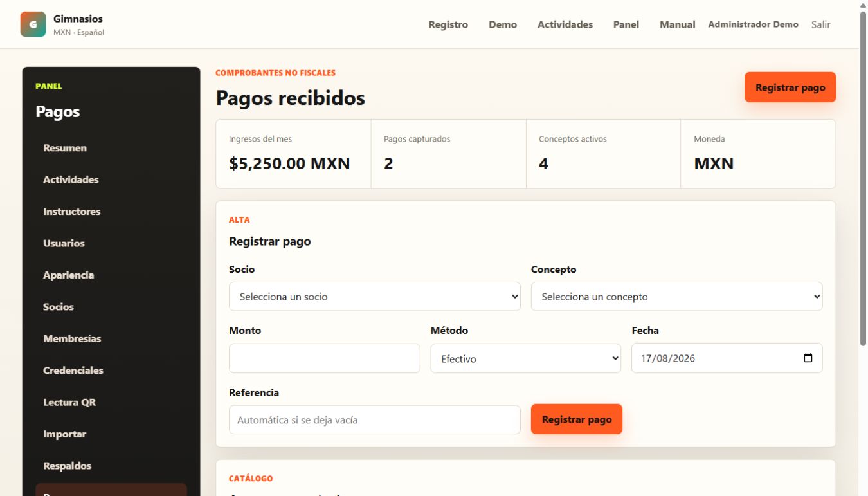Open the Método dropdown showing Efectivo

(x=526, y=358)
